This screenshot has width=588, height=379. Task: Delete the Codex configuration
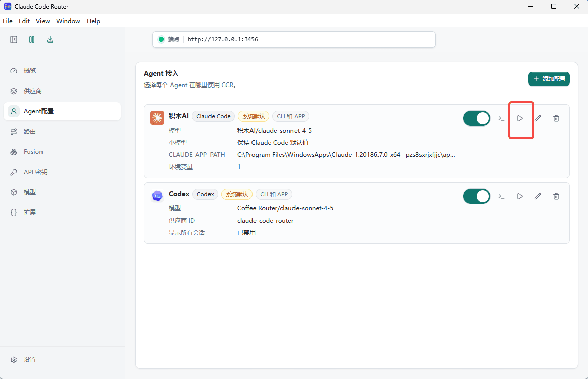tap(556, 196)
